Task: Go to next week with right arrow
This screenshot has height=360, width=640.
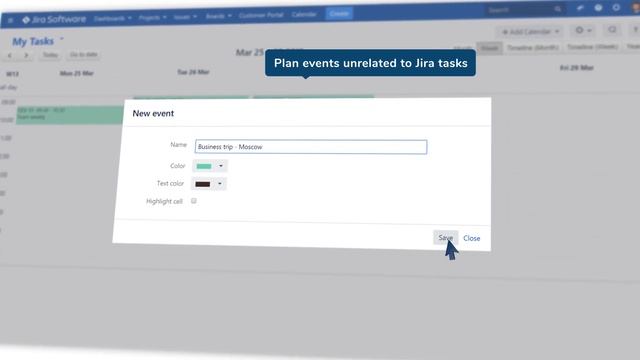Action: (27, 55)
